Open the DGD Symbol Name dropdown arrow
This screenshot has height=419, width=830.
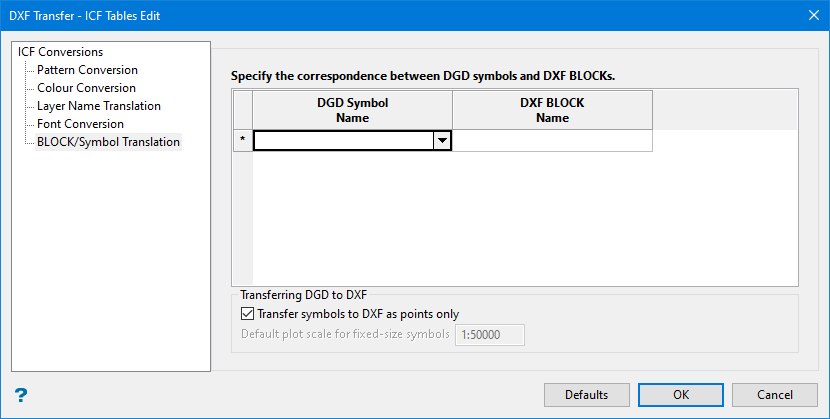tap(442, 141)
